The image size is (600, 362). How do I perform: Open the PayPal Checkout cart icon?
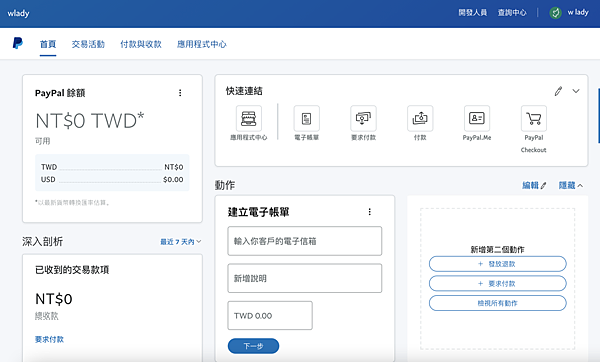pyautogui.click(x=534, y=118)
